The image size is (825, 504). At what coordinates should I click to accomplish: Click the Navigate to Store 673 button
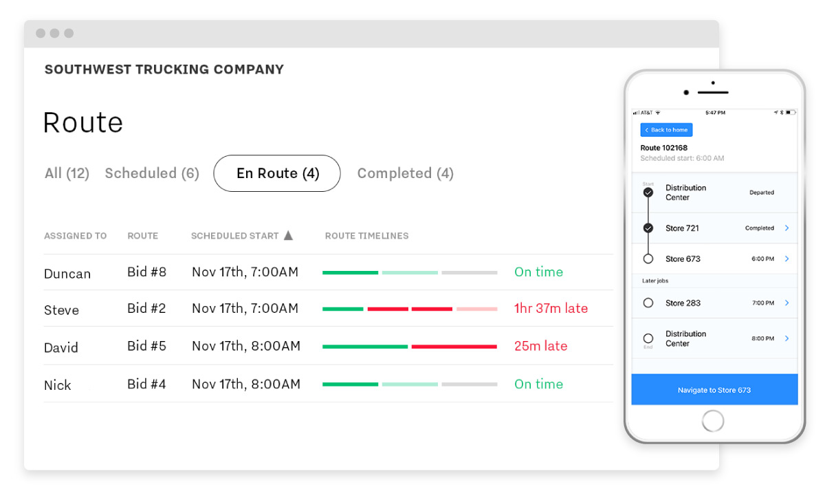click(x=714, y=389)
